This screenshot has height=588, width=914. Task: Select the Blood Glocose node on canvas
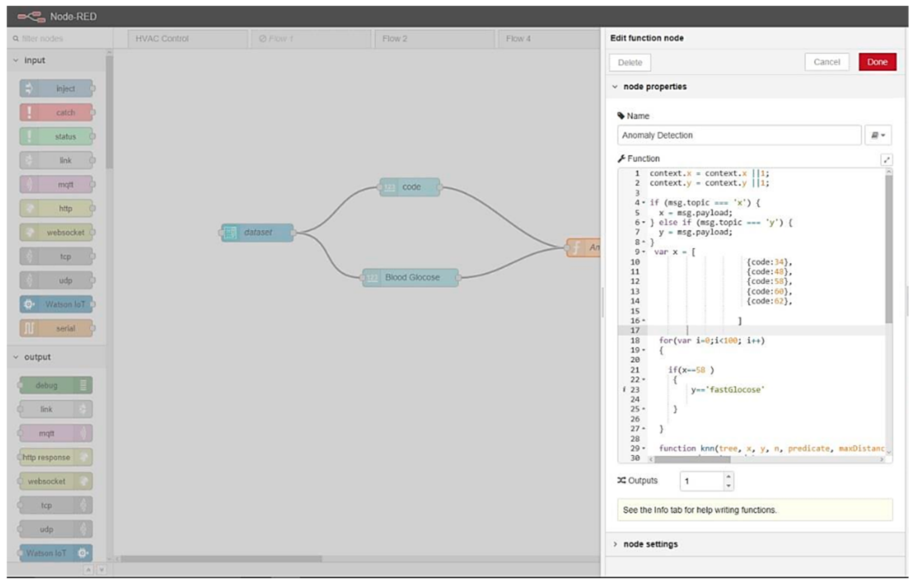411,278
